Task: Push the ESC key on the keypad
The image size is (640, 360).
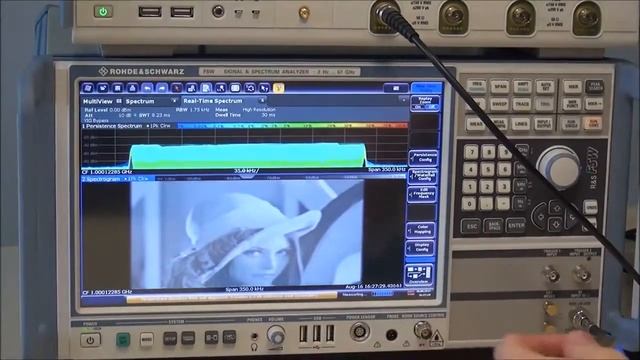Action: pos(472,226)
